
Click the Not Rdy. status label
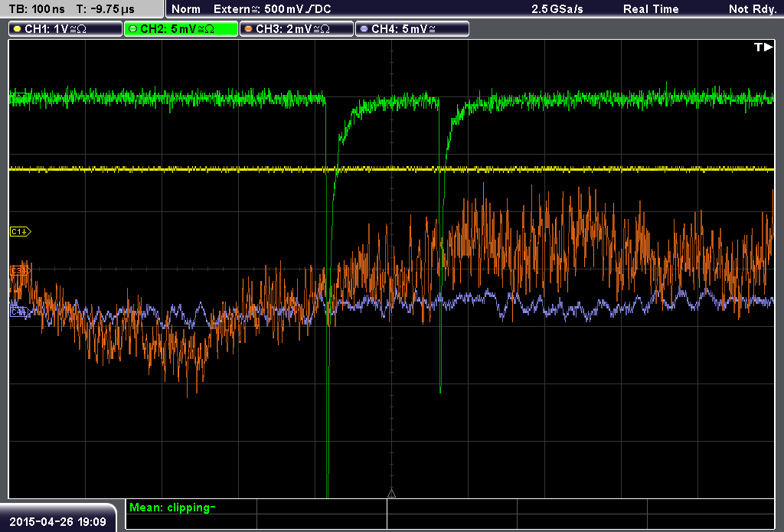pos(752,9)
